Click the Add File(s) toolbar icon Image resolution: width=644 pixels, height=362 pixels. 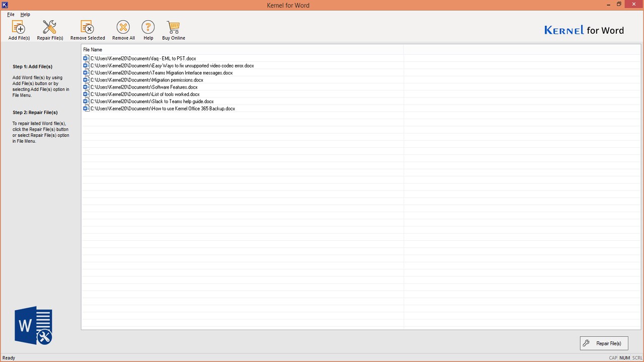coord(19,30)
